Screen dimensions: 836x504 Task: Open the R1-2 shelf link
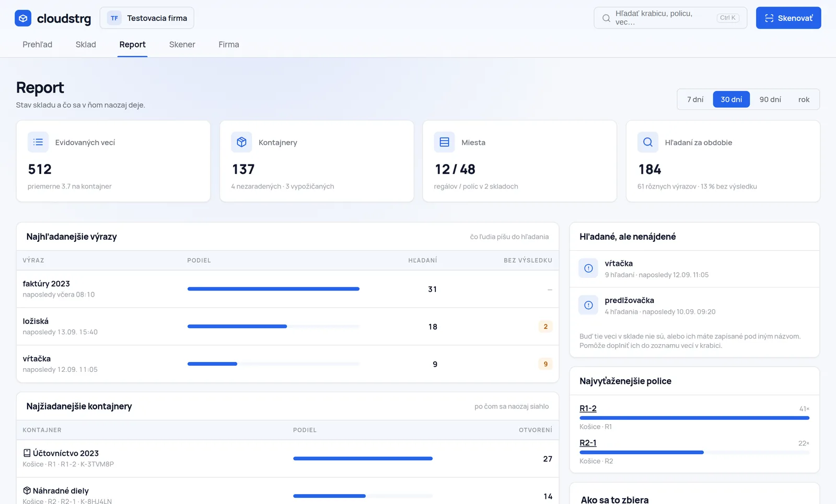[588, 408]
